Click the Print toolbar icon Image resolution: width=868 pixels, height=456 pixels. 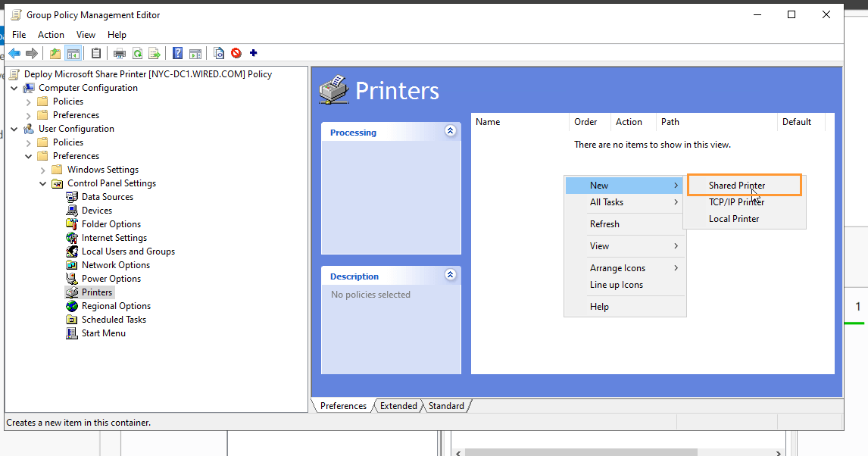120,53
